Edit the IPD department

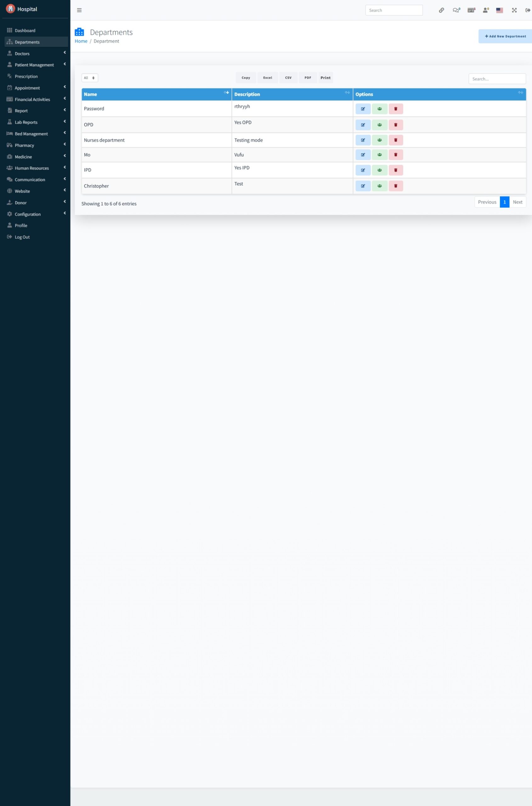tap(363, 170)
